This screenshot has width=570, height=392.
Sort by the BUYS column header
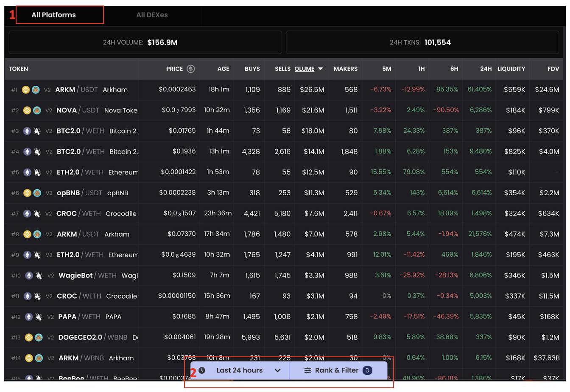pyautogui.click(x=252, y=69)
